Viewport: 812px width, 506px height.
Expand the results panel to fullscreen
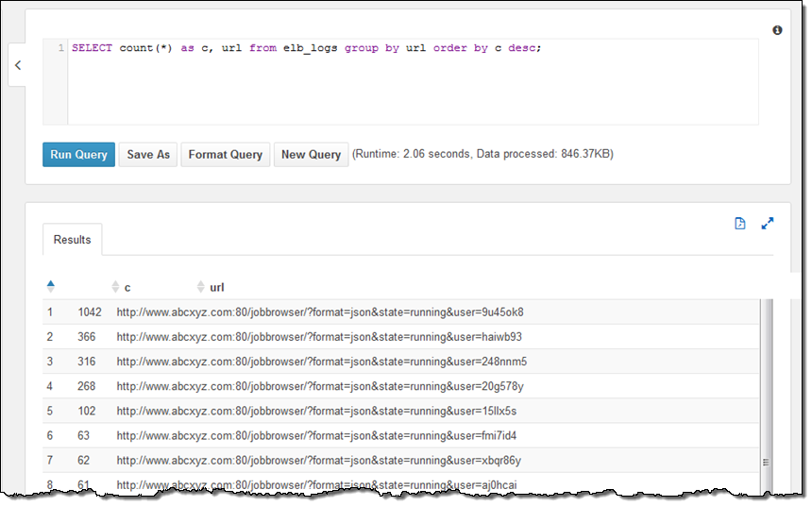point(768,224)
